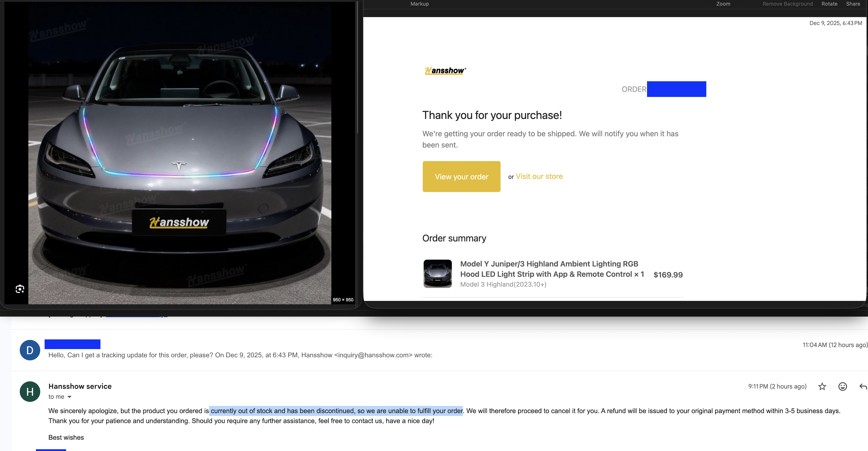Reply using the arrow icon

(863, 386)
